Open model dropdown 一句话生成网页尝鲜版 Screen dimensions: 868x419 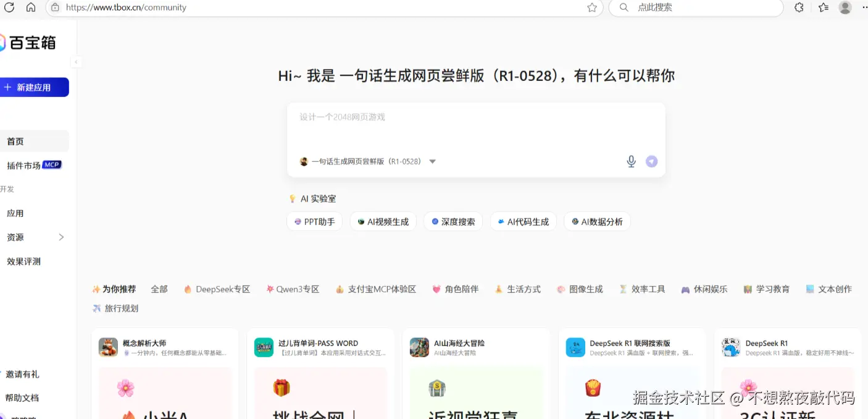368,161
